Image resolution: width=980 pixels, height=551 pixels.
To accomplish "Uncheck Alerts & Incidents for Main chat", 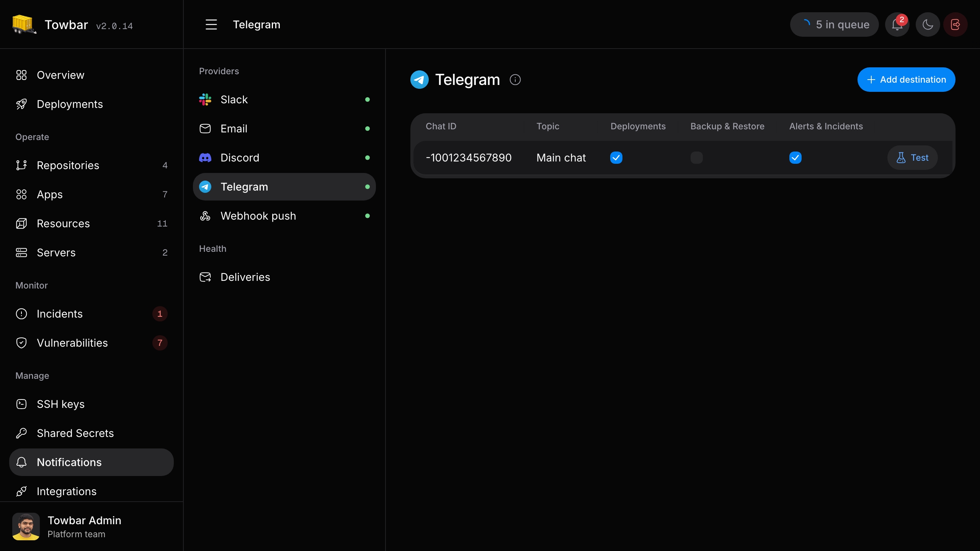I will (795, 158).
